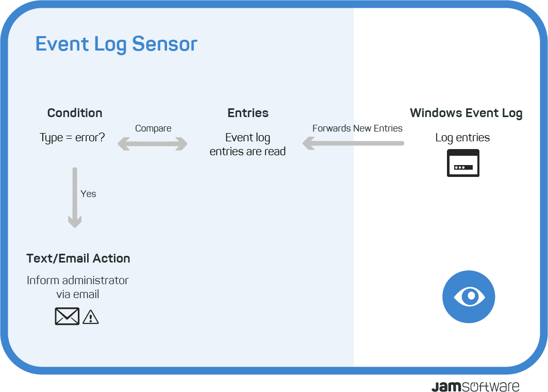The image size is (548, 392).
Task: Click the Condition heading
Action: click(75, 113)
